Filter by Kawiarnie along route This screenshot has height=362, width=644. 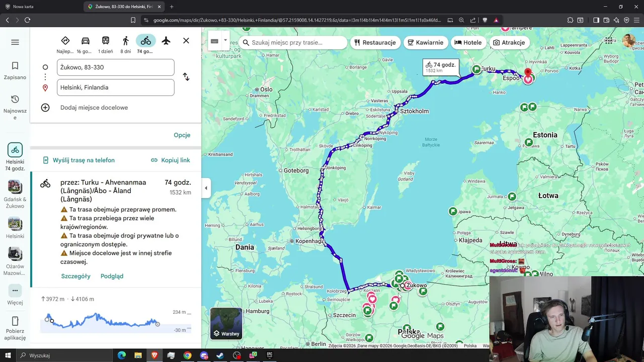(426, 43)
